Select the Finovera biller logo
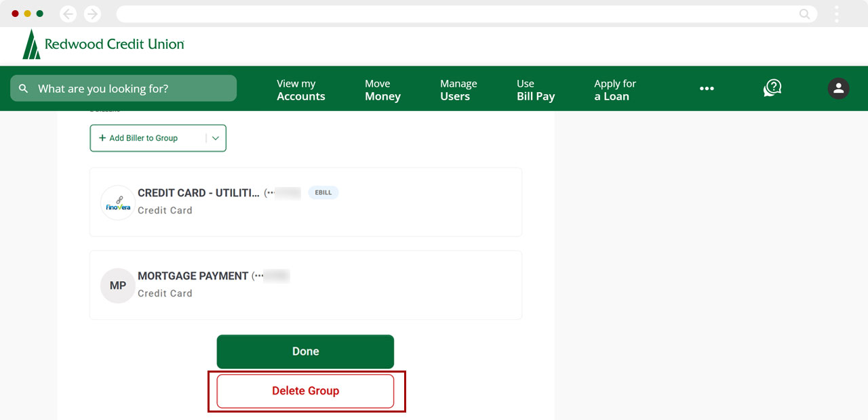Screen dimensions: 868x420 tap(117, 202)
